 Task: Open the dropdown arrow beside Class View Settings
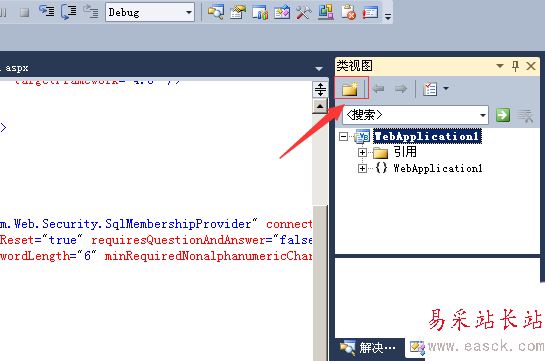point(446,89)
